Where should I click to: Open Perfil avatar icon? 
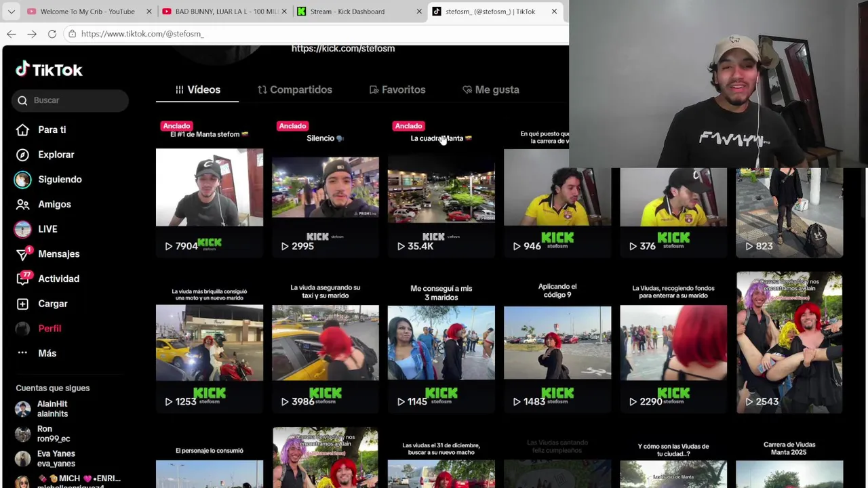pyautogui.click(x=22, y=328)
